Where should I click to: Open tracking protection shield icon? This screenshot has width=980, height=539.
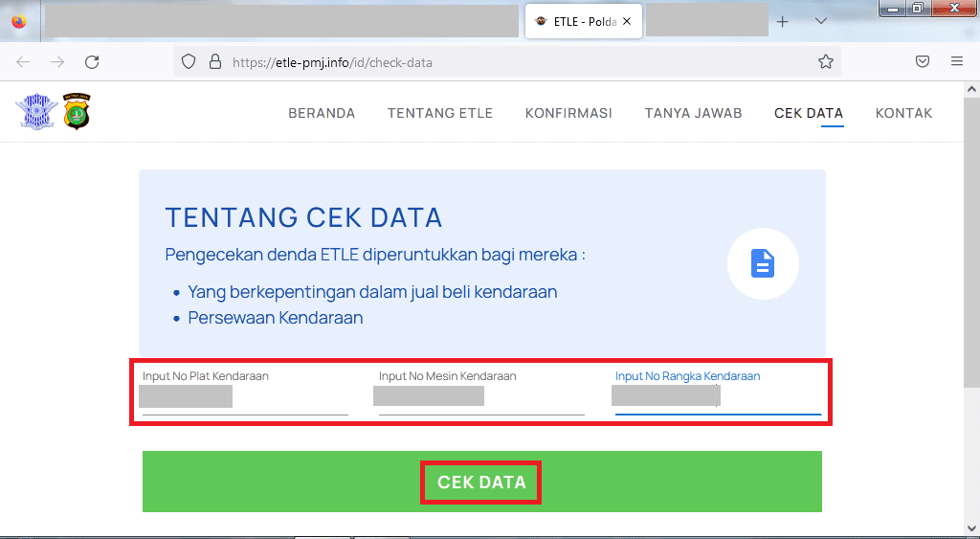tap(189, 61)
